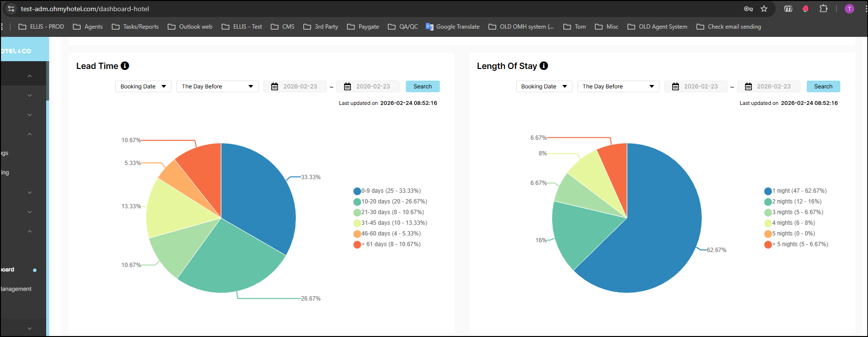Open the Agents bookmark folder

point(87,27)
